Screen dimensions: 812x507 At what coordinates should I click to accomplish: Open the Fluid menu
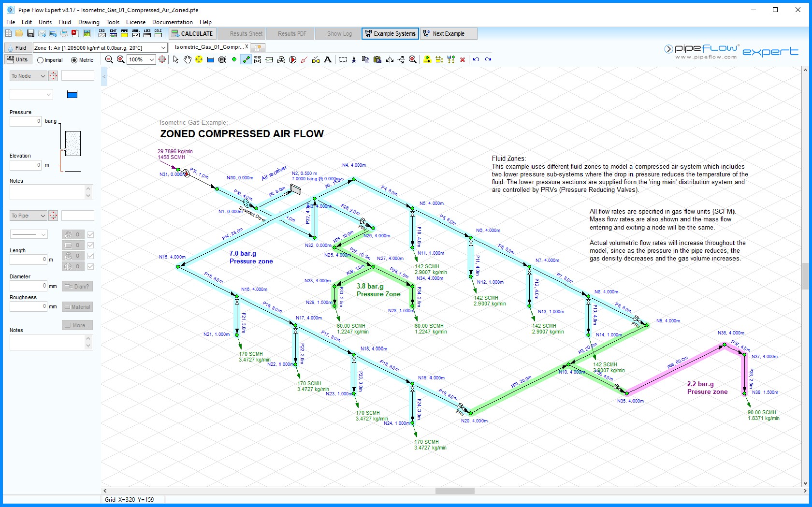65,22
